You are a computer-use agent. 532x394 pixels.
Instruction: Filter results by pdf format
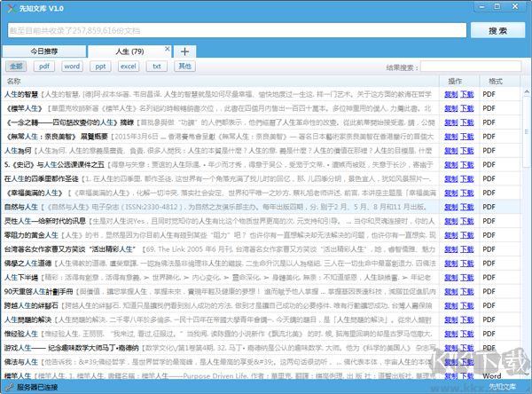(x=44, y=67)
